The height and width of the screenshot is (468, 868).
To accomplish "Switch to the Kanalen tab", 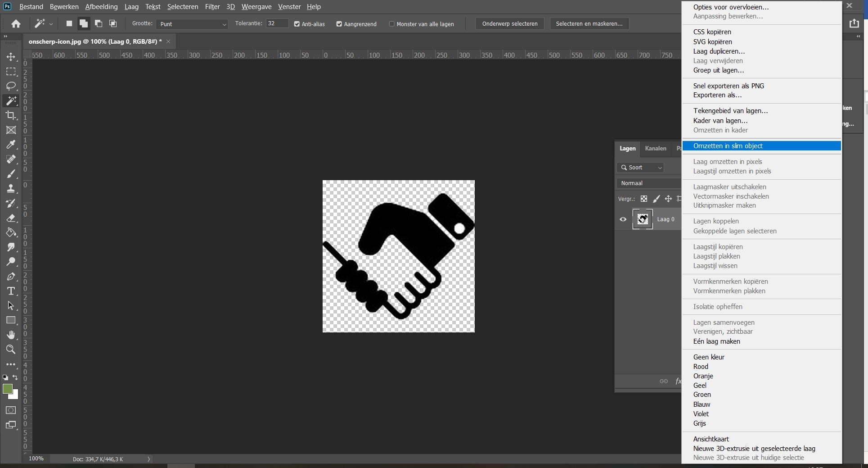I will pyautogui.click(x=656, y=148).
